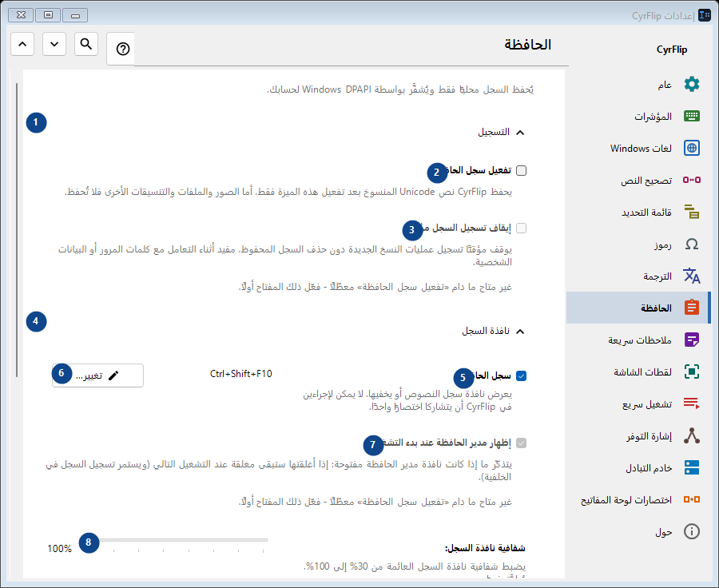The image size is (719, 588).
Task: Click the capture icon for لقطات الشاشة
Action: point(692,371)
